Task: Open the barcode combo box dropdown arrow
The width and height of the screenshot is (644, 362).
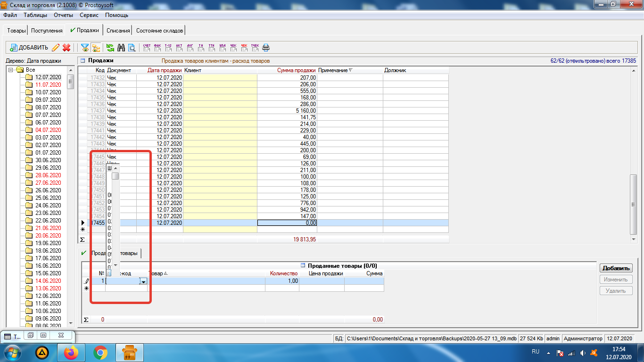Action: [143, 281]
